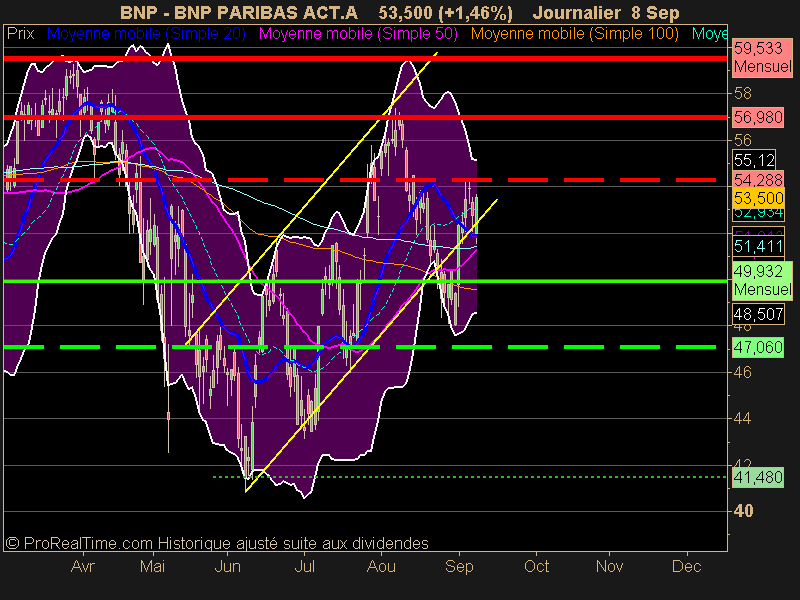Select the Prix legend entry
Viewport: 800px width, 600px height.
(20, 34)
